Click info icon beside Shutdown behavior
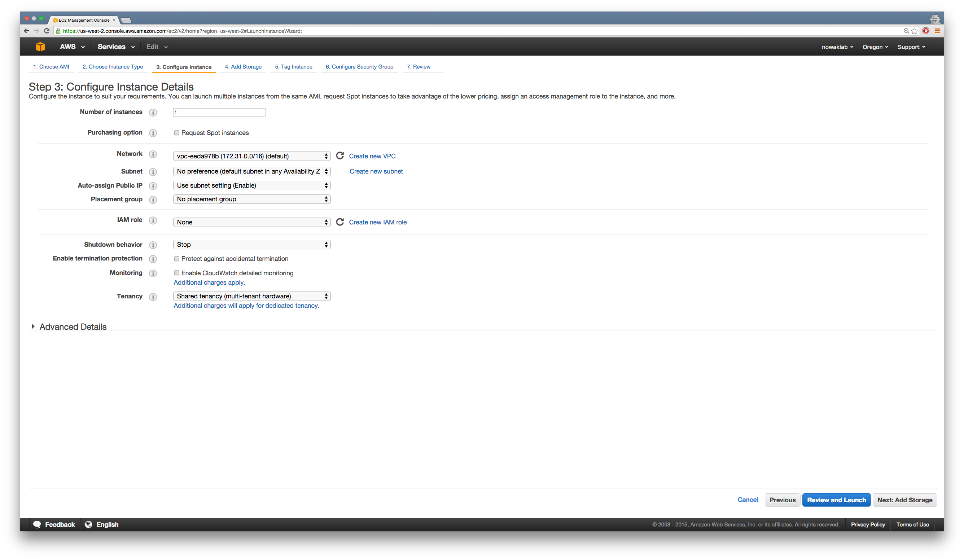The image size is (964, 560). [x=153, y=245]
